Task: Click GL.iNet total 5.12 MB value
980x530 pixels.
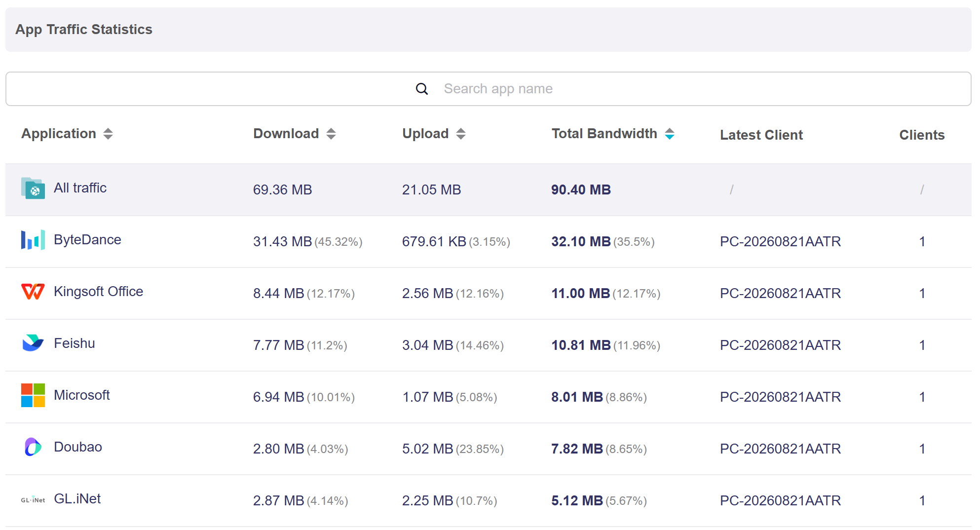Action: click(577, 501)
